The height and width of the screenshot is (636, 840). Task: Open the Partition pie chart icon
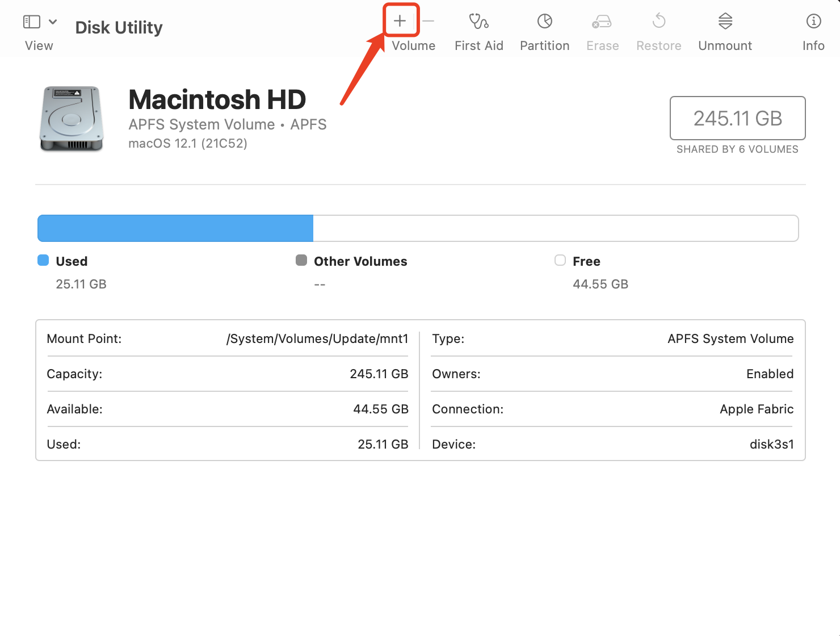544,22
